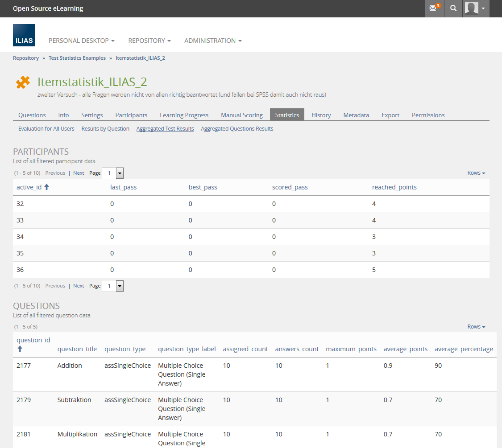Click the orange puzzle piece test icon

[x=23, y=82]
